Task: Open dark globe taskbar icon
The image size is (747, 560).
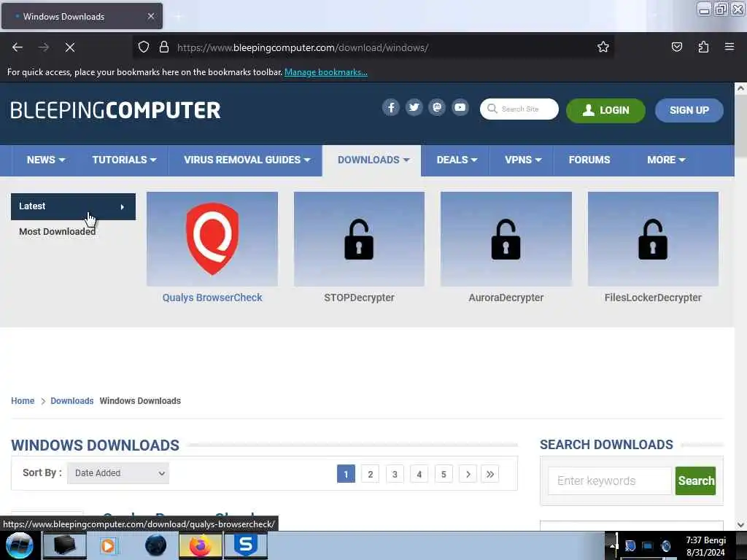Action: pos(155,545)
